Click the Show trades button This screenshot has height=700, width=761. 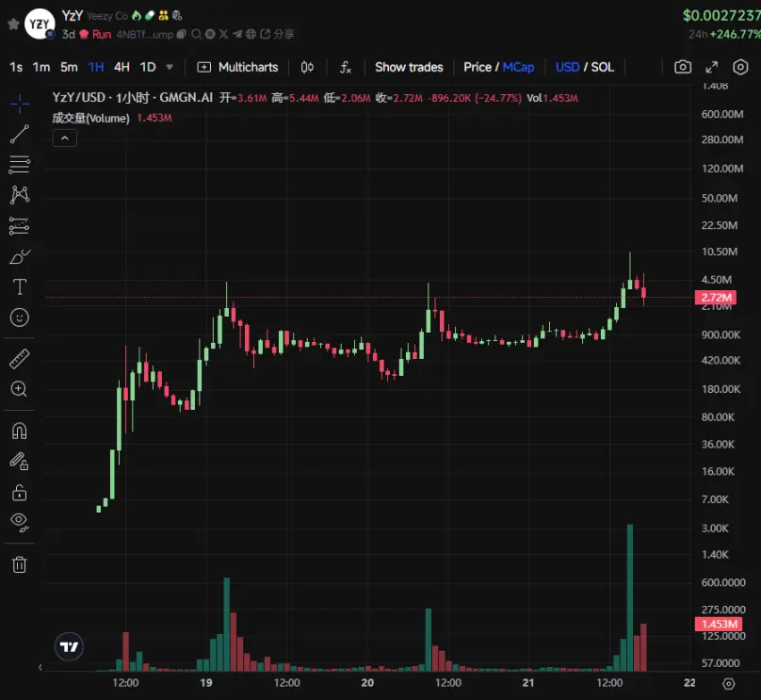pos(409,67)
